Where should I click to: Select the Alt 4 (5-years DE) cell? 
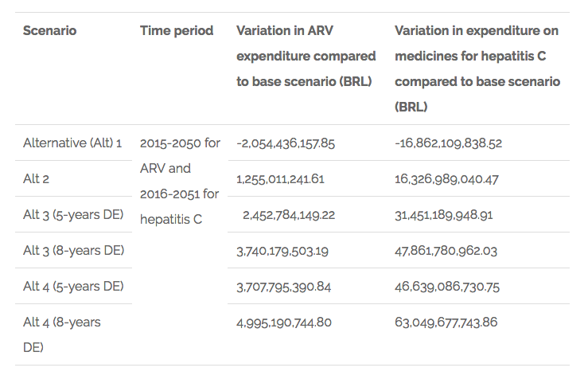[74, 287]
